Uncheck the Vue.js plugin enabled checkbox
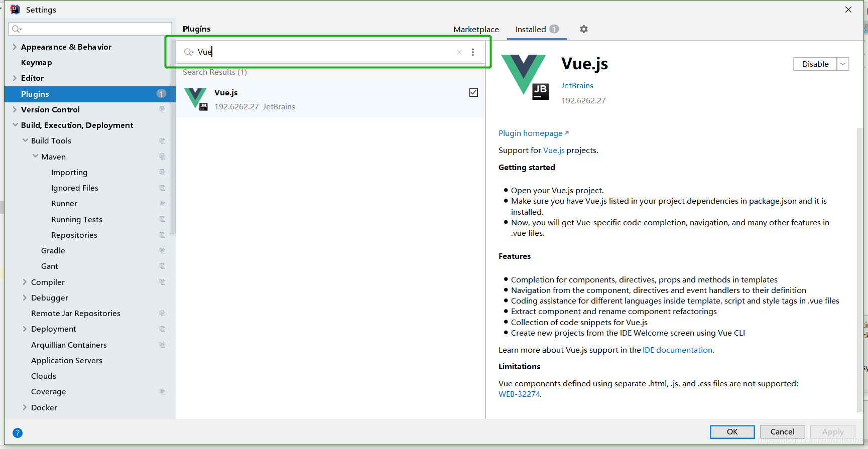868x449 pixels. (x=473, y=92)
